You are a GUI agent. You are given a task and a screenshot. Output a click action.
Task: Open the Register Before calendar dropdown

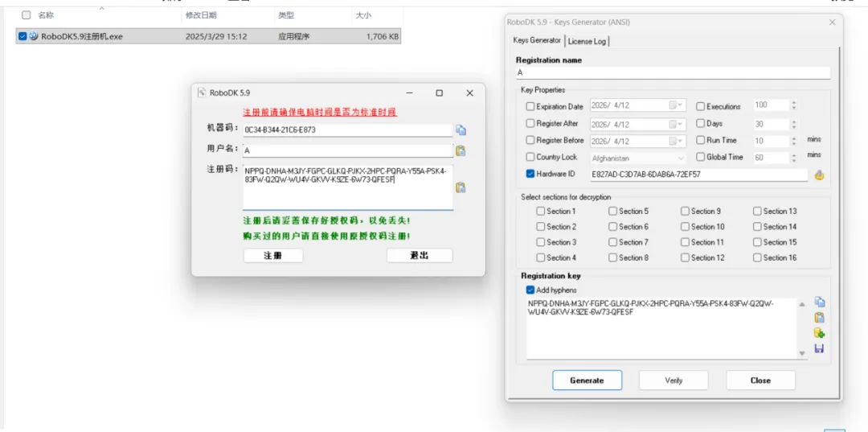coord(677,141)
